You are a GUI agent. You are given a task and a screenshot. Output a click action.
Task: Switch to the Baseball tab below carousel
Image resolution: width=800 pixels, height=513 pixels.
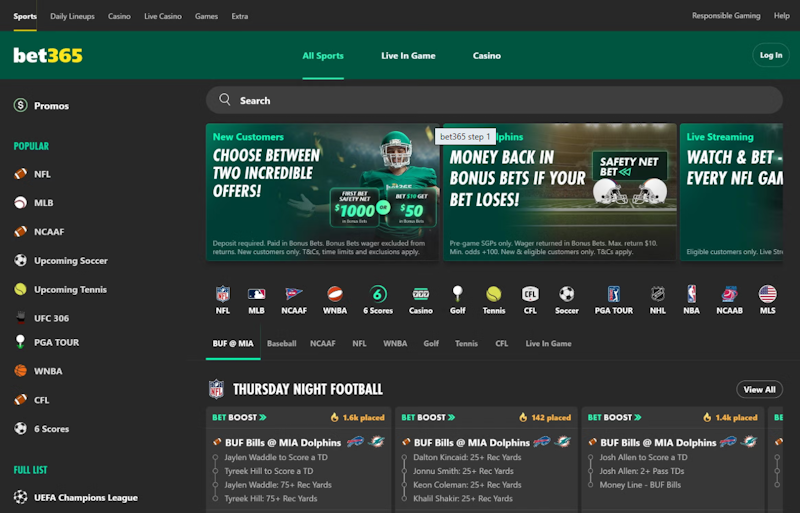click(x=282, y=344)
